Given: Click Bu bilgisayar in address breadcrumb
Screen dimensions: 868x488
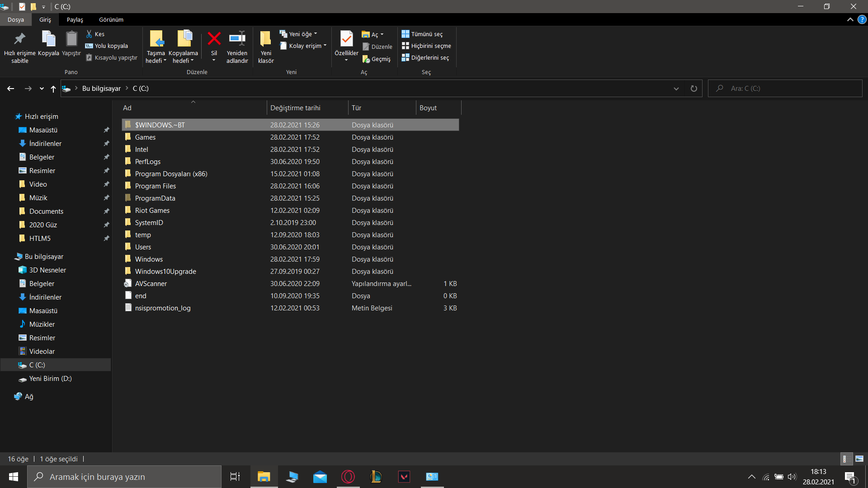Looking at the screenshot, I should point(101,89).
